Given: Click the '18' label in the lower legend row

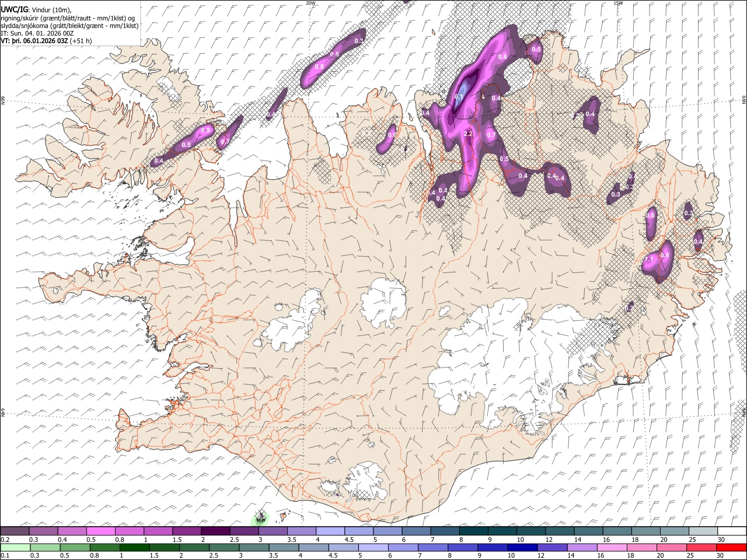Looking at the screenshot, I should [634, 556].
